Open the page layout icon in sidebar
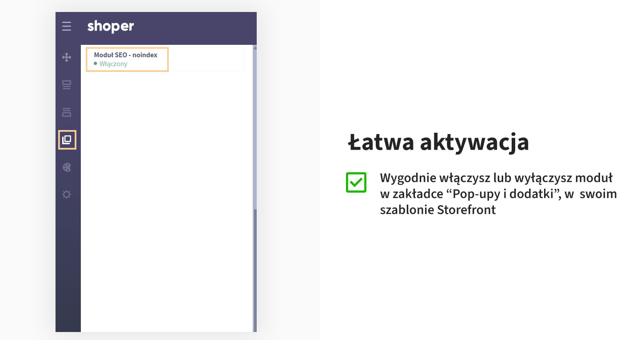Image resolution: width=644 pixels, height=340 pixels. [x=67, y=84]
